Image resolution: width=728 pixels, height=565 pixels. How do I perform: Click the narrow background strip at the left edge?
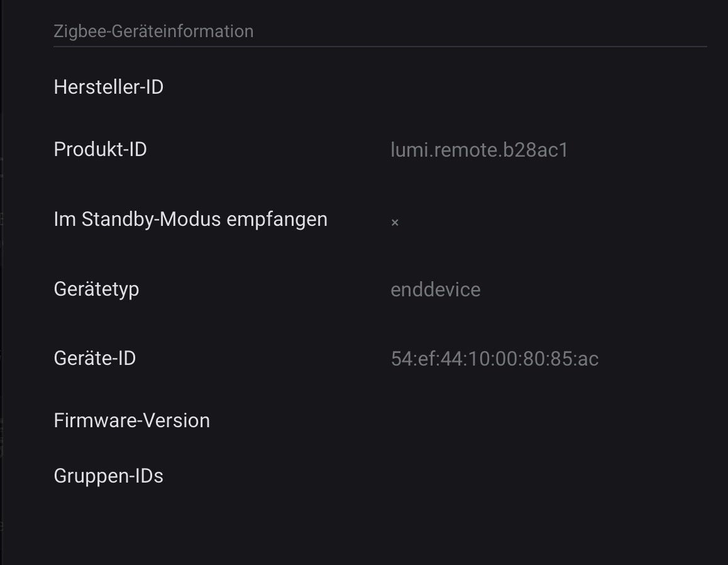pyautogui.click(x=2, y=283)
